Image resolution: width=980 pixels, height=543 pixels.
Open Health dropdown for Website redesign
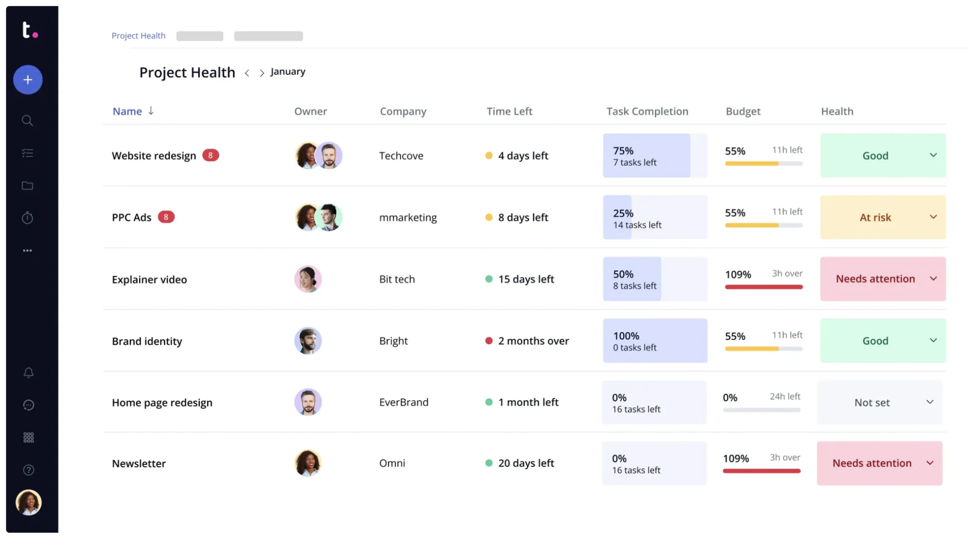click(883, 155)
